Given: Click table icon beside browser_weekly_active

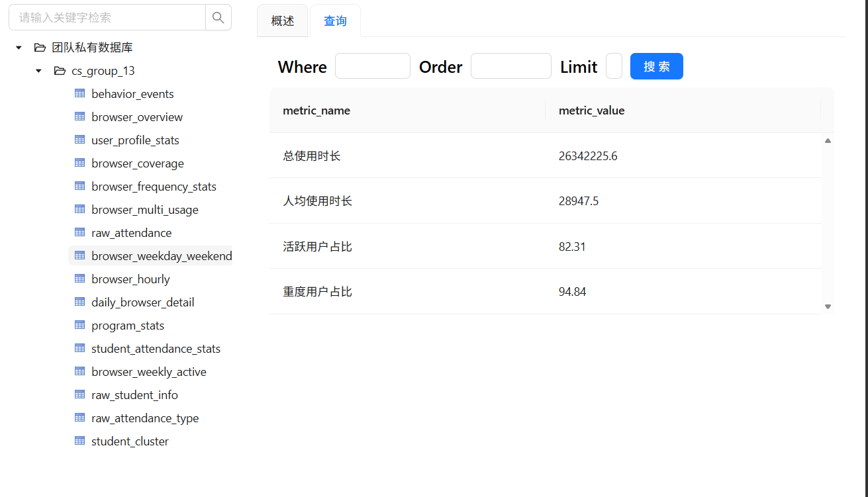Looking at the screenshot, I should click(x=79, y=371).
